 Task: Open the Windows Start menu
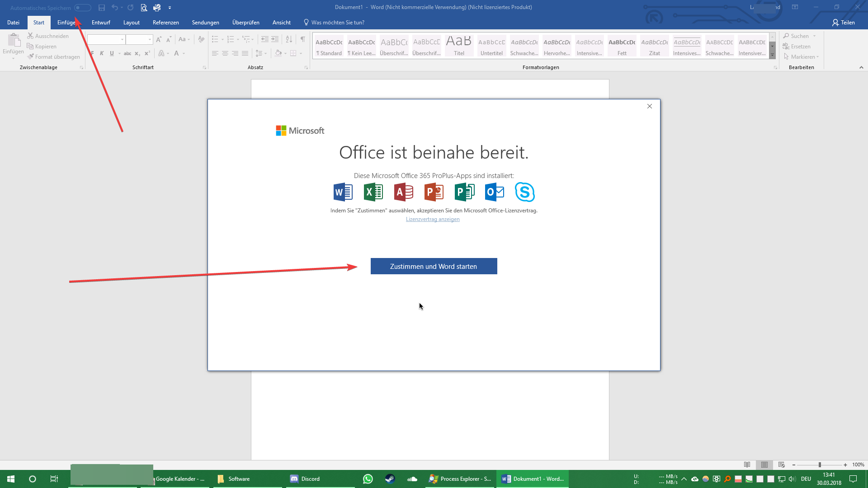coord(11,479)
